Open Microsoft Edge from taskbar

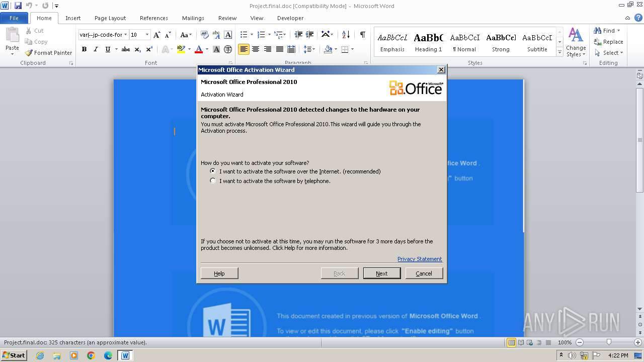tap(108, 355)
